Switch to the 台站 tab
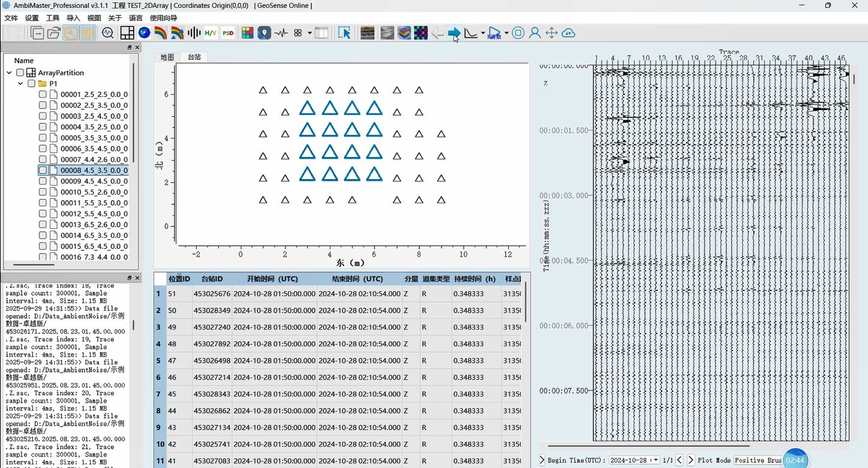The height and width of the screenshot is (468, 868). coord(193,57)
